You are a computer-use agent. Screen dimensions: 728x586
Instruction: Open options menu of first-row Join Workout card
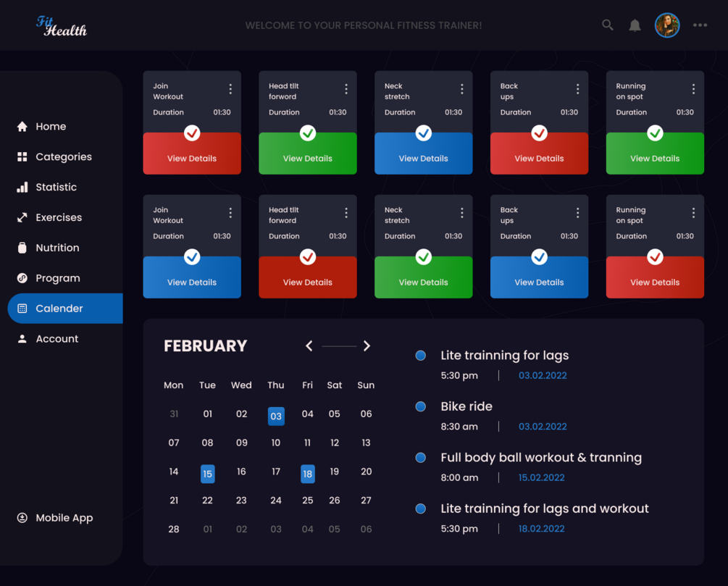(x=230, y=89)
